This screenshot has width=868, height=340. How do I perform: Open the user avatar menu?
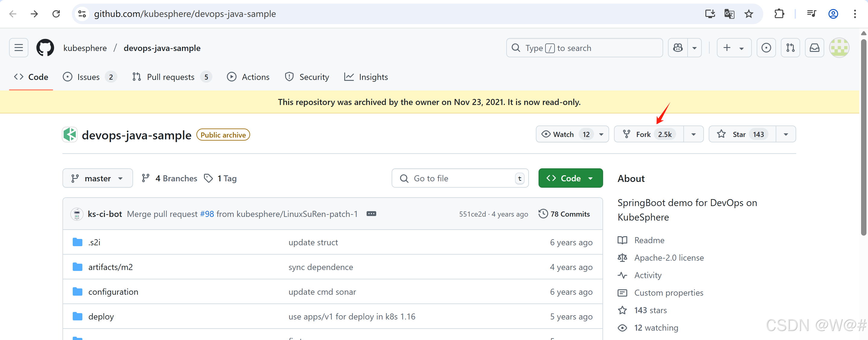tap(839, 48)
